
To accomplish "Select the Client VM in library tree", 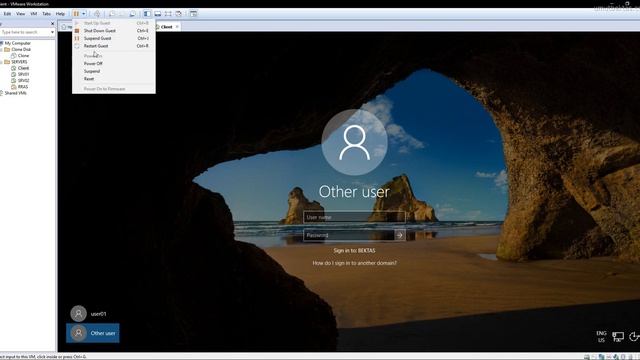I will tap(23, 68).
